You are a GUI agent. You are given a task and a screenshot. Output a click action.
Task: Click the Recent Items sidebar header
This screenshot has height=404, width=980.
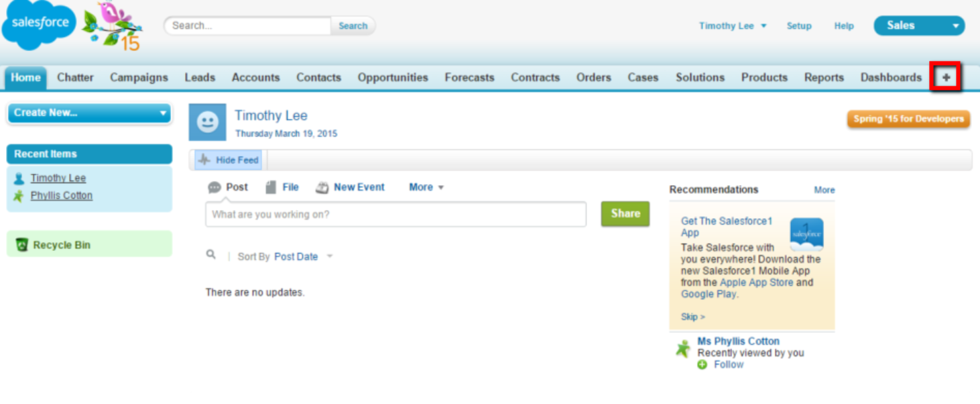pos(89,154)
